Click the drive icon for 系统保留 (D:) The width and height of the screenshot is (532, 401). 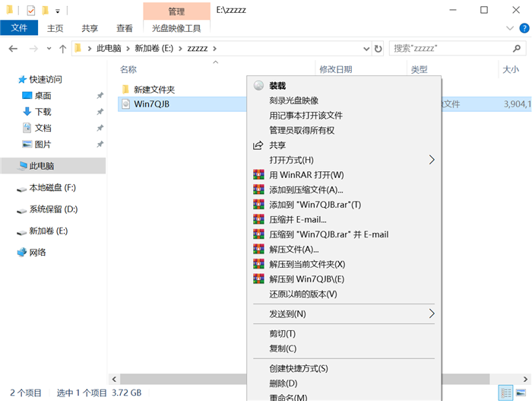22,210
